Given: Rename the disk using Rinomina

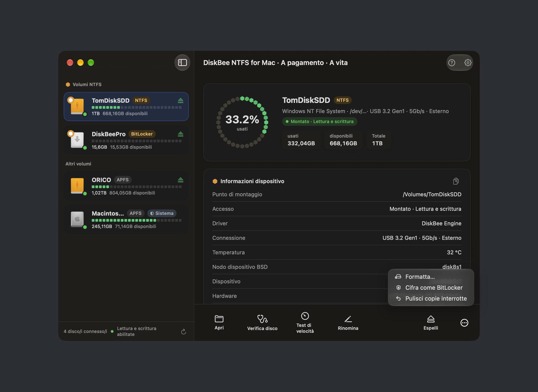Looking at the screenshot, I should (348, 323).
